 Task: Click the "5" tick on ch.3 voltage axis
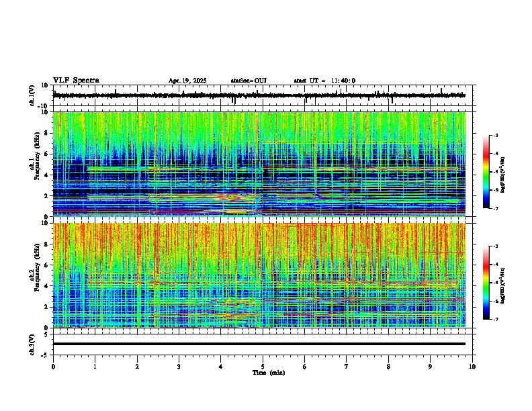(x=47, y=334)
